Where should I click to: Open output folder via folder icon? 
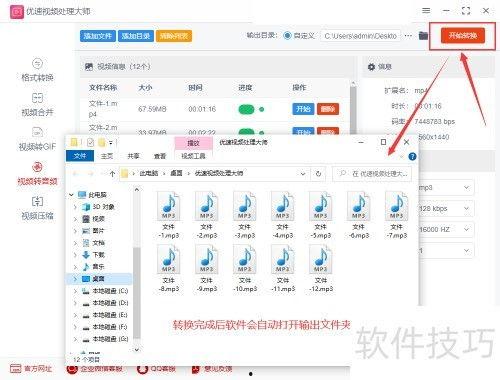[423, 35]
